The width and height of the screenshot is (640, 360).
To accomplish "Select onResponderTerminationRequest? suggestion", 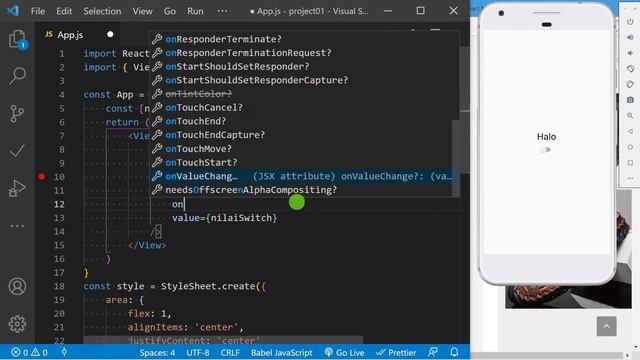I will [x=301, y=53].
